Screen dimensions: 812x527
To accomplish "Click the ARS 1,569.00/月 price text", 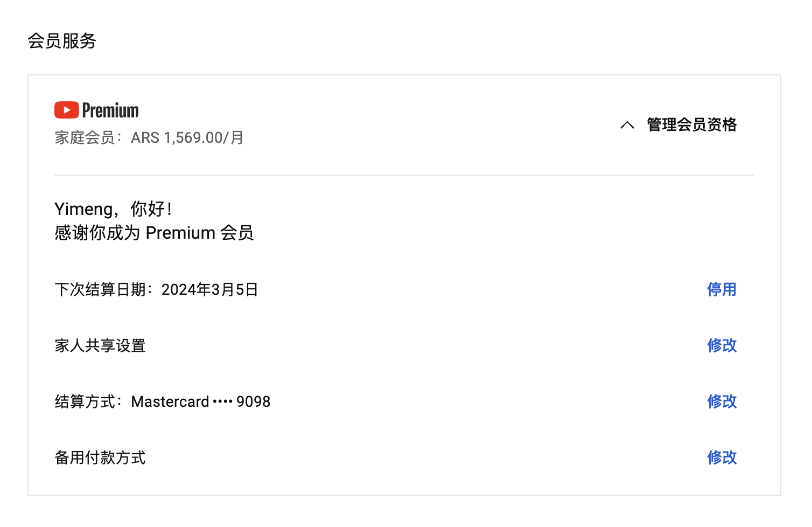I will click(x=187, y=138).
